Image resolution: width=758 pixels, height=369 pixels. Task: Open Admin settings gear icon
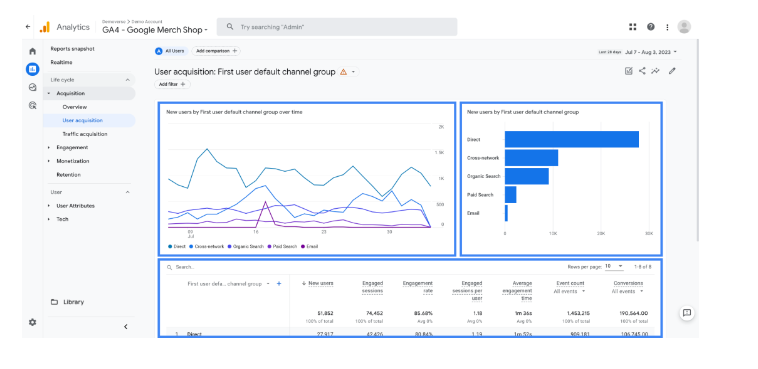tap(32, 322)
